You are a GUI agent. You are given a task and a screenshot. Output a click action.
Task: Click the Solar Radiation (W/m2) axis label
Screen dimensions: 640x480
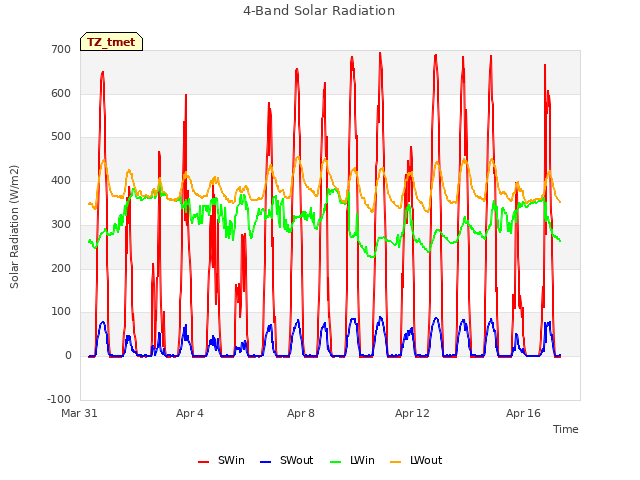(14, 227)
